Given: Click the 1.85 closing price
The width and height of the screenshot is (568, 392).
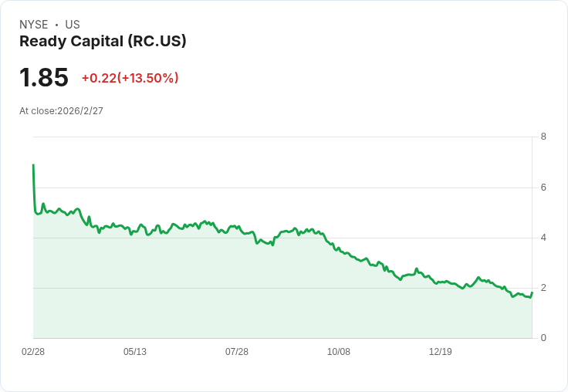Looking at the screenshot, I should point(44,78).
